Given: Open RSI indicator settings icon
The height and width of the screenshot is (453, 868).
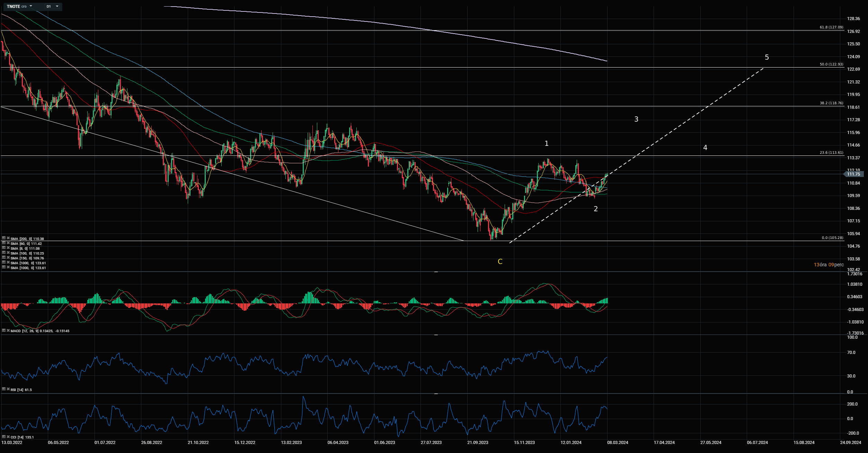Looking at the screenshot, I should (x=4, y=389).
